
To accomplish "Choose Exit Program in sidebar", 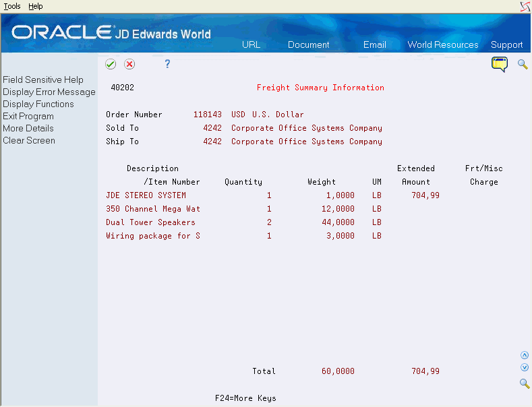I will 28,117.
